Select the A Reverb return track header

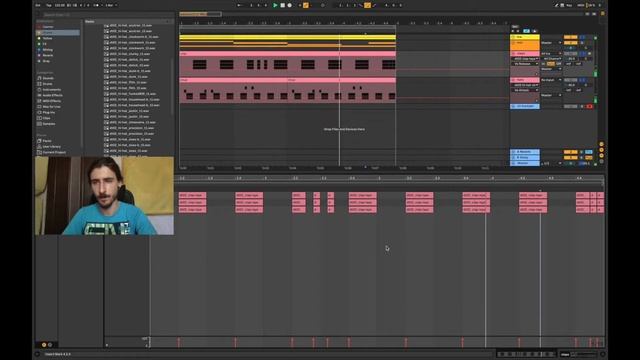click(524, 152)
